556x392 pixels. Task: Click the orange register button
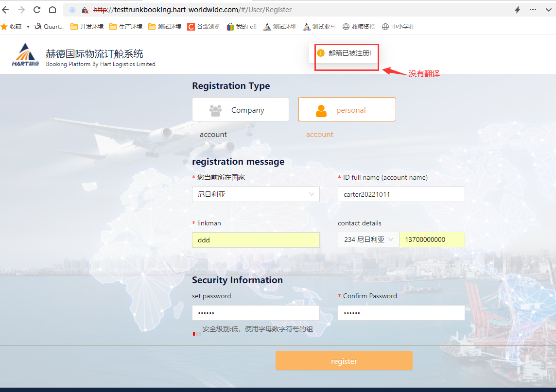point(344,361)
